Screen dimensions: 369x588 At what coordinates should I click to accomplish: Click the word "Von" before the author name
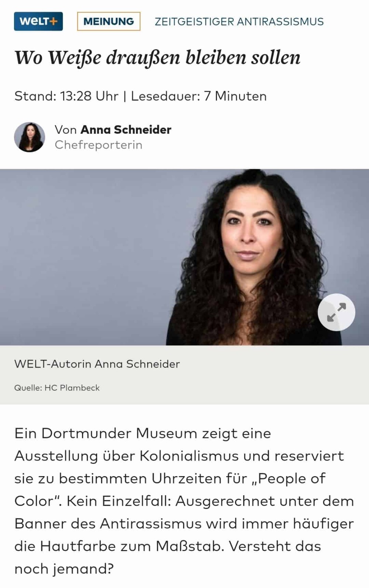point(66,130)
